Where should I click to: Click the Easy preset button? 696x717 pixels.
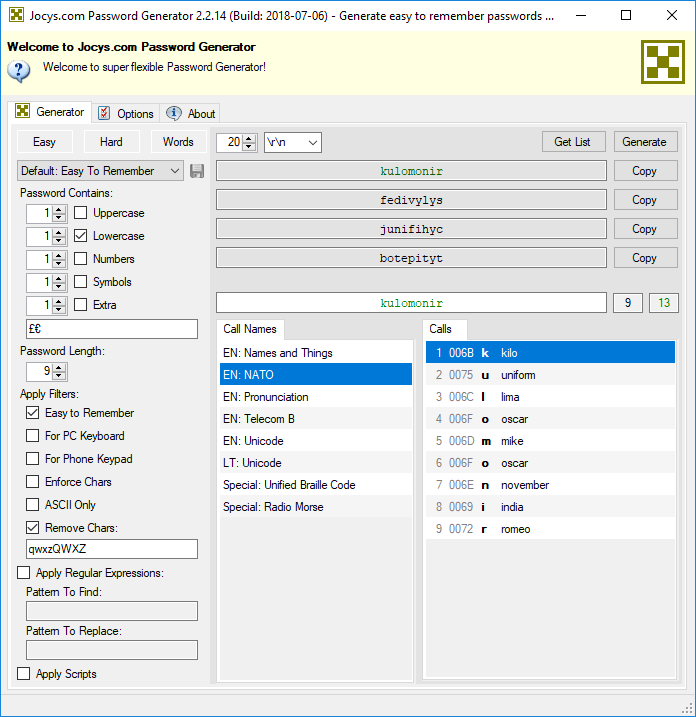click(44, 142)
